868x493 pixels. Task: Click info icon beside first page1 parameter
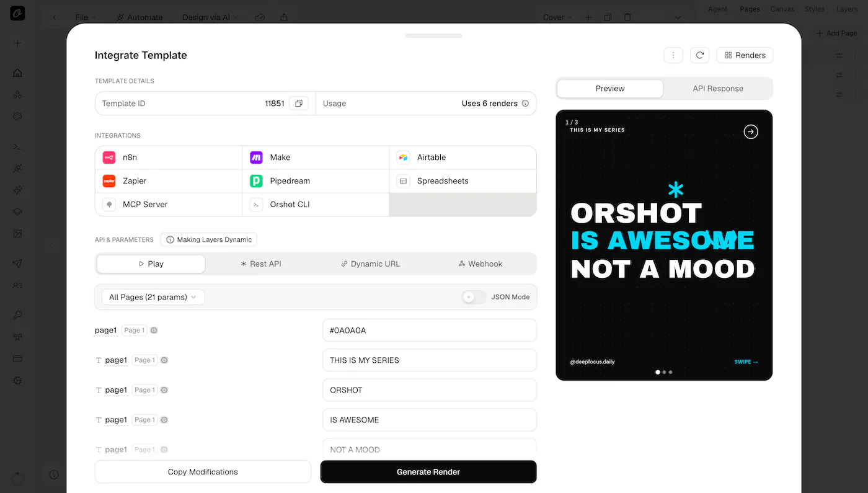coord(154,331)
